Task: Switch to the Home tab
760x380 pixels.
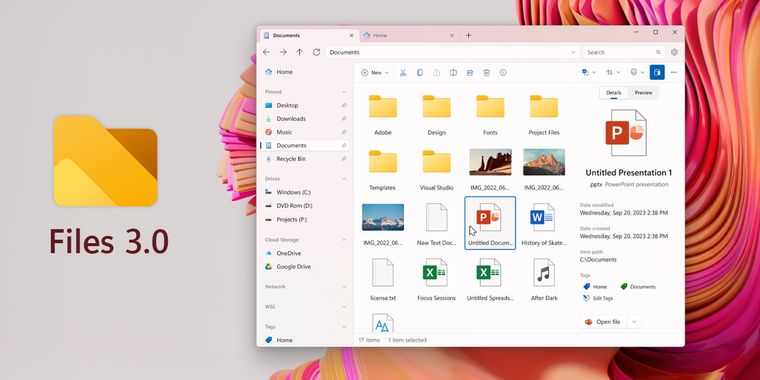Action: click(409, 35)
